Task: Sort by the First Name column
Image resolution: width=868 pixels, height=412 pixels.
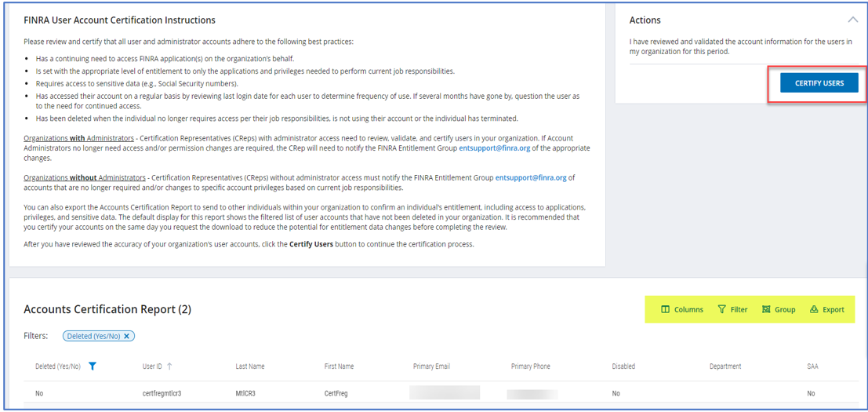Action: pos(339,366)
